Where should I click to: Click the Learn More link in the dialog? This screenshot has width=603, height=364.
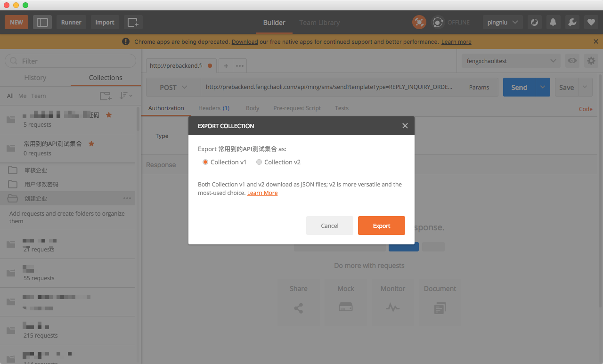click(x=262, y=193)
